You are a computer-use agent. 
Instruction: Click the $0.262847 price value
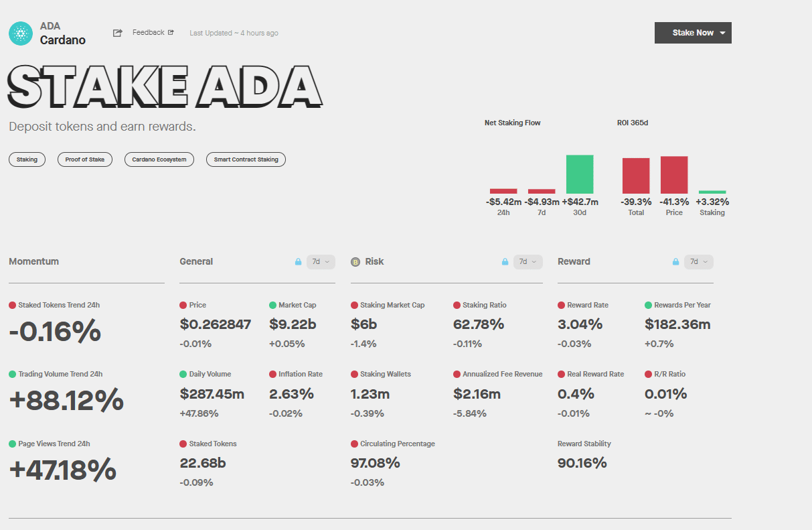click(216, 324)
